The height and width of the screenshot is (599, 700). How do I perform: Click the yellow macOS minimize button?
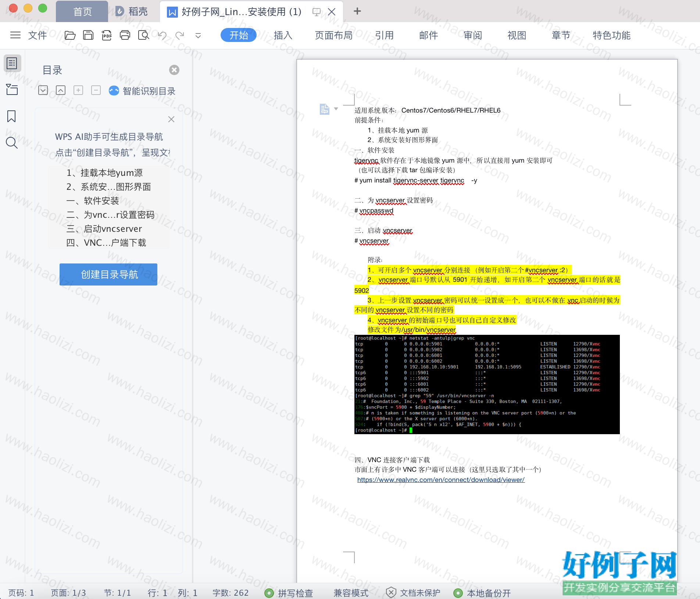pyautogui.click(x=28, y=8)
